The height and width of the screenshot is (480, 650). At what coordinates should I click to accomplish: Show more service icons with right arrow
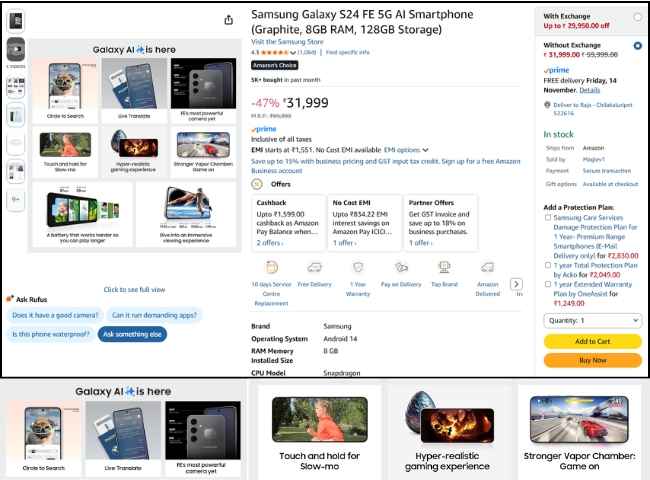pos(516,284)
